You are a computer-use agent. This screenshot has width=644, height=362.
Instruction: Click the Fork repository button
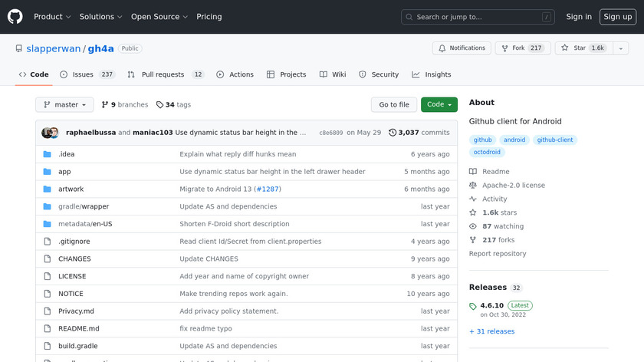click(521, 48)
